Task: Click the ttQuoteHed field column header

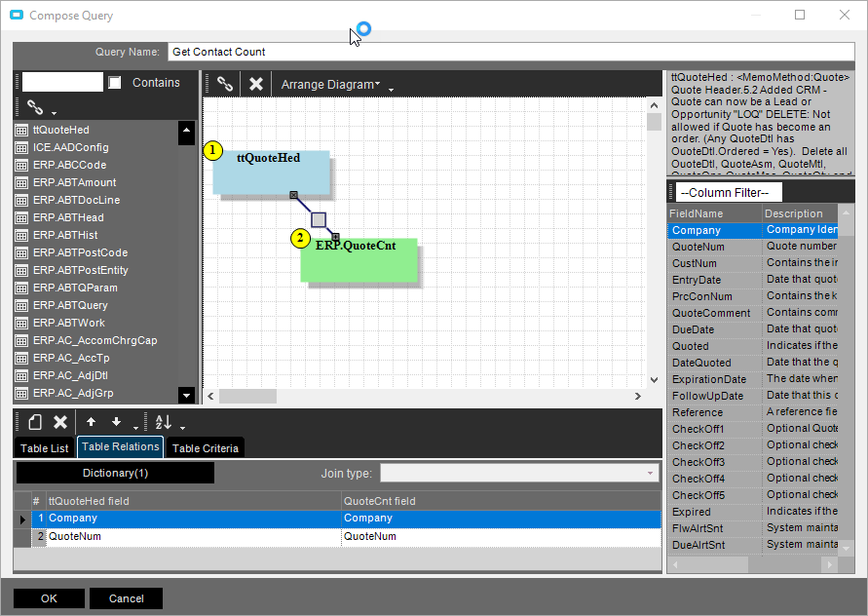Action: [193, 501]
